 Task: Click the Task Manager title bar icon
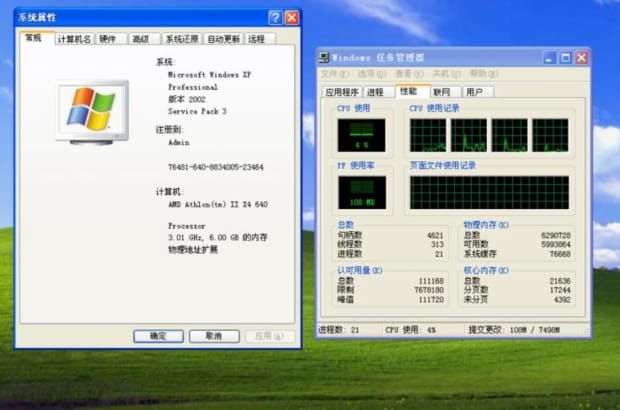pyautogui.click(x=324, y=58)
